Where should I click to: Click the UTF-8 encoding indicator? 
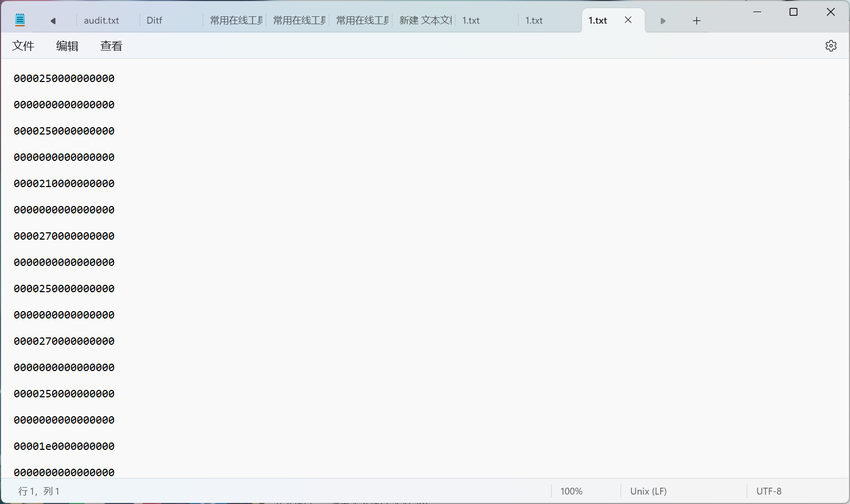point(769,491)
